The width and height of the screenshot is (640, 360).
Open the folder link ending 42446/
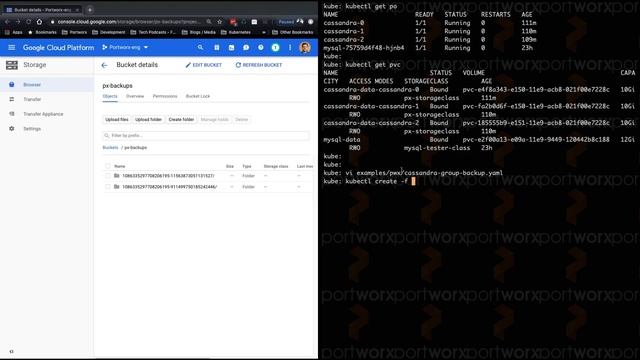[x=169, y=187]
